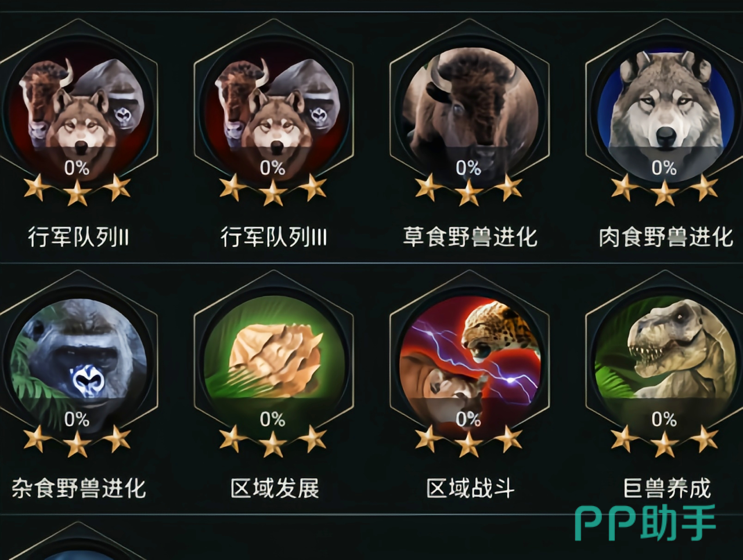
Task: Click the 0% progress on 区域发展
Action: tap(272, 419)
